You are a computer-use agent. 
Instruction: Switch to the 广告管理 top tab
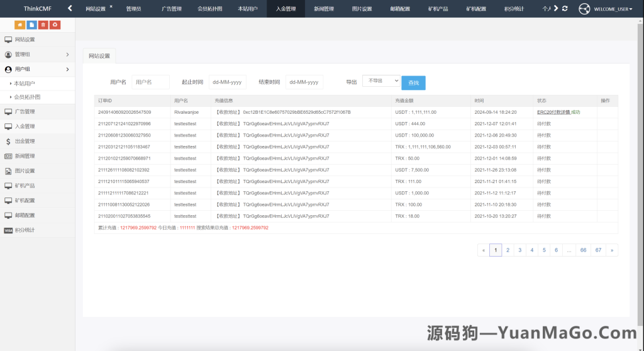pyautogui.click(x=172, y=9)
